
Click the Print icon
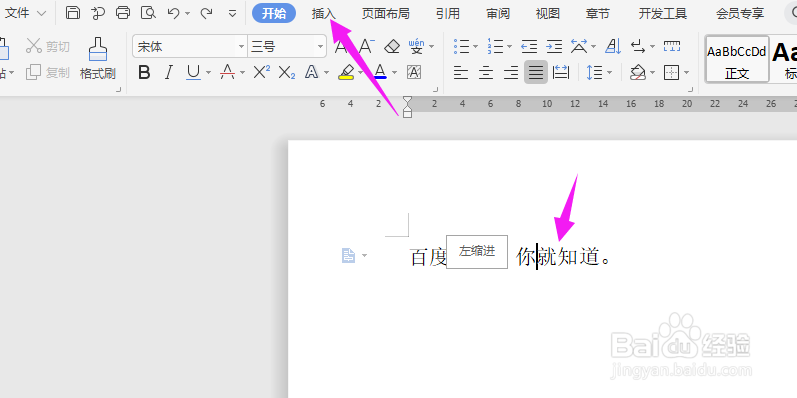pos(123,13)
